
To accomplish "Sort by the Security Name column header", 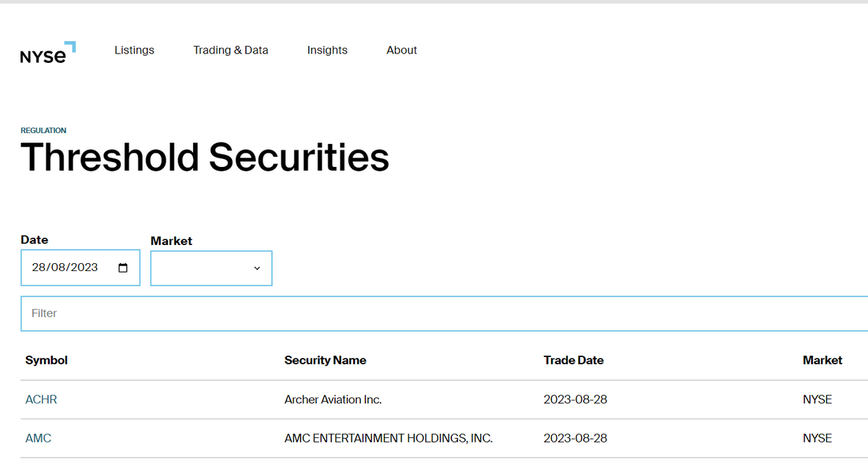I will click(x=325, y=360).
